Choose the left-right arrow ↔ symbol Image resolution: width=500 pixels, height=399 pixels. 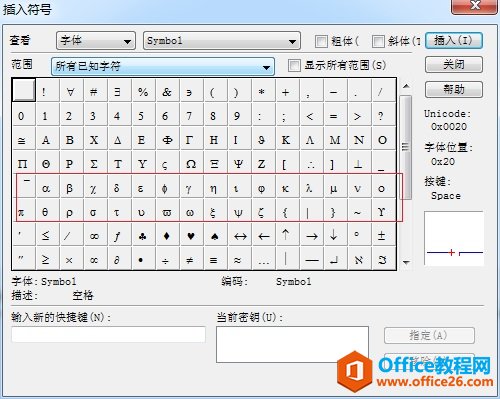(x=240, y=236)
